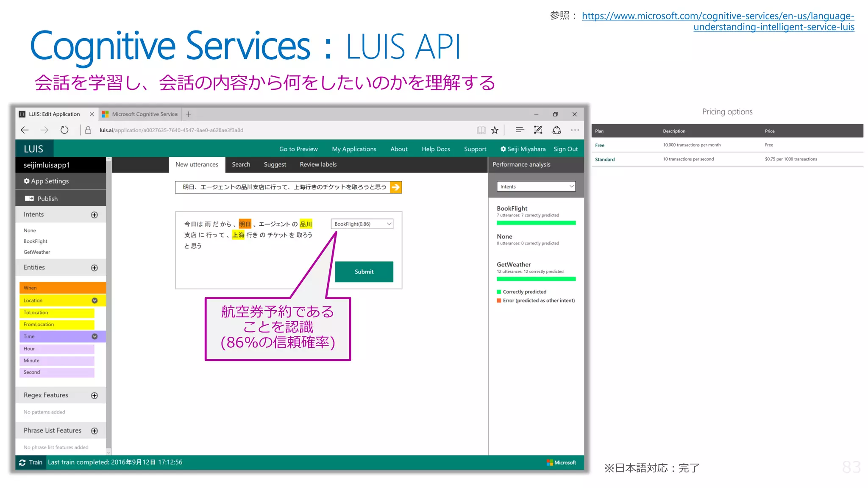
Task: Open browser more options ellipsis
Action: pos(575,130)
